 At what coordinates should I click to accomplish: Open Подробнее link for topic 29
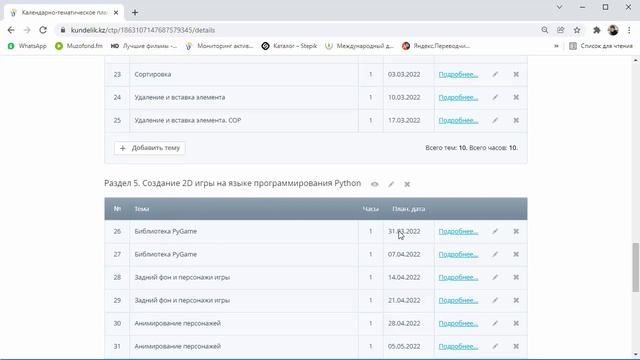tap(458, 300)
